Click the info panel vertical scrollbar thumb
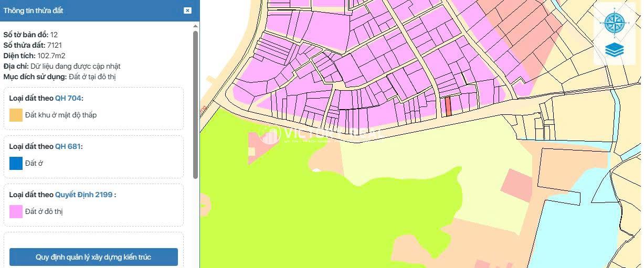Viewport: 644px width, 268px height. pos(195,105)
